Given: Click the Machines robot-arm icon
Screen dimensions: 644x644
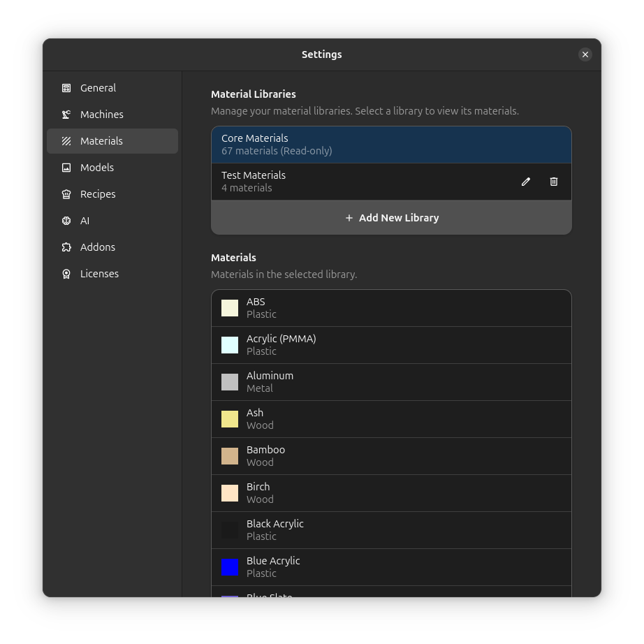Looking at the screenshot, I should click(x=66, y=115).
